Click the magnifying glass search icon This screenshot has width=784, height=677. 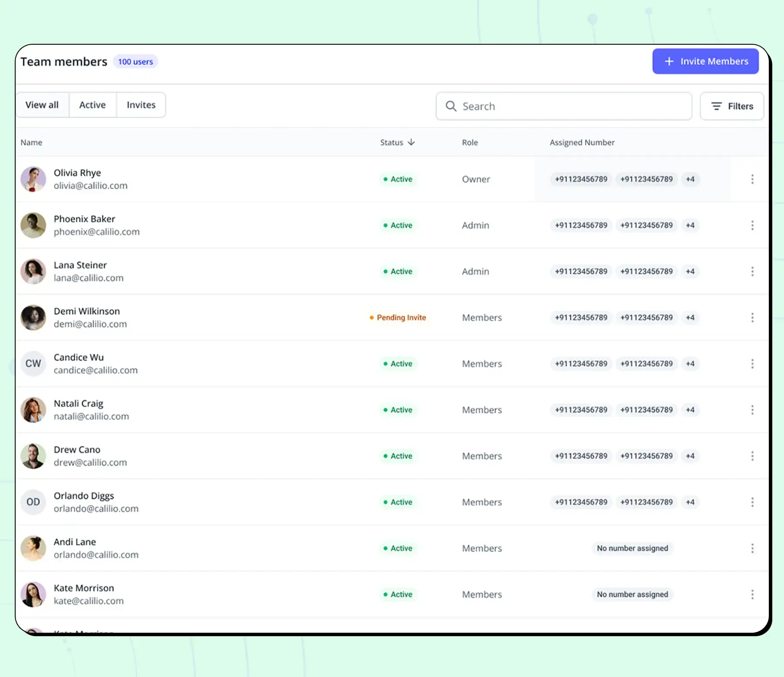tap(451, 106)
